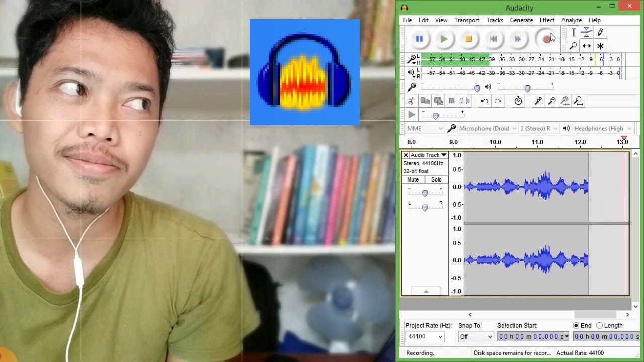644x362 pixels.
Task: Open the Snap To Off dropdown
Action: (x=476, y=337)
